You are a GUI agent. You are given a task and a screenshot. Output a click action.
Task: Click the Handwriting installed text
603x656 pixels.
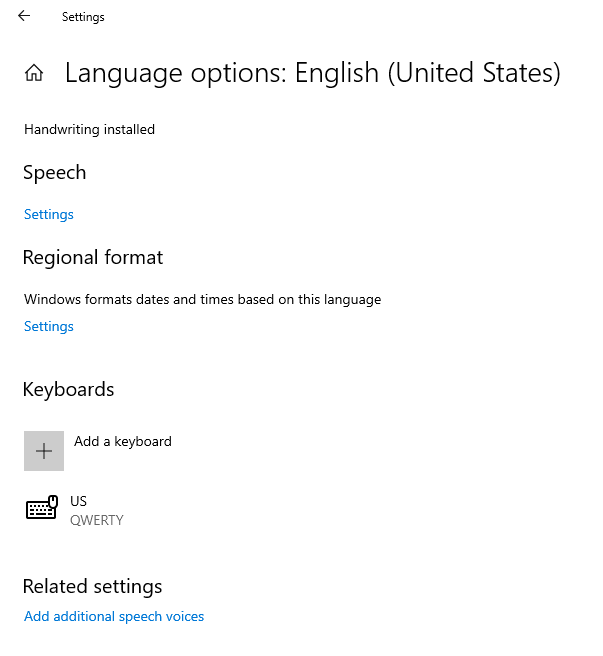coord(90,129)
